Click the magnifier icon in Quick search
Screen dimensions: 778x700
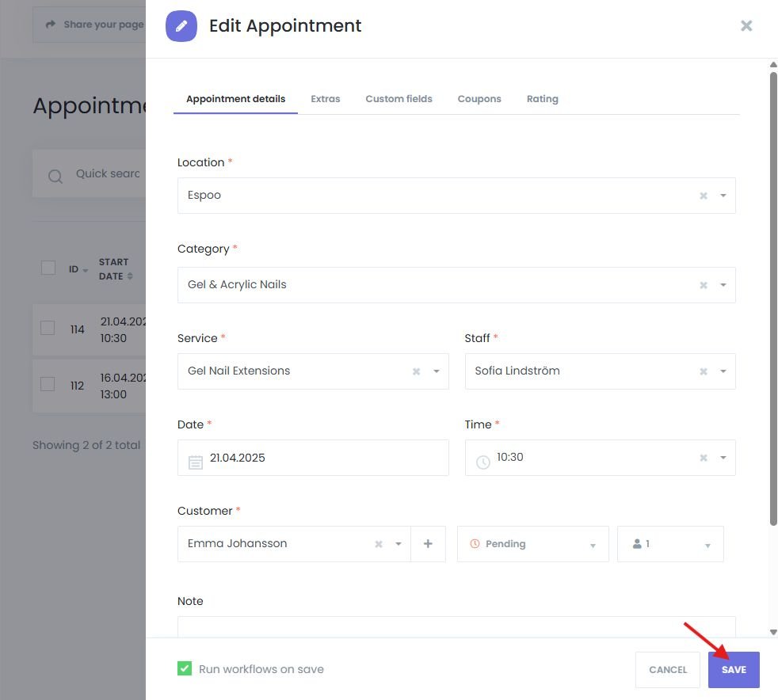click(x=55, y=176)
